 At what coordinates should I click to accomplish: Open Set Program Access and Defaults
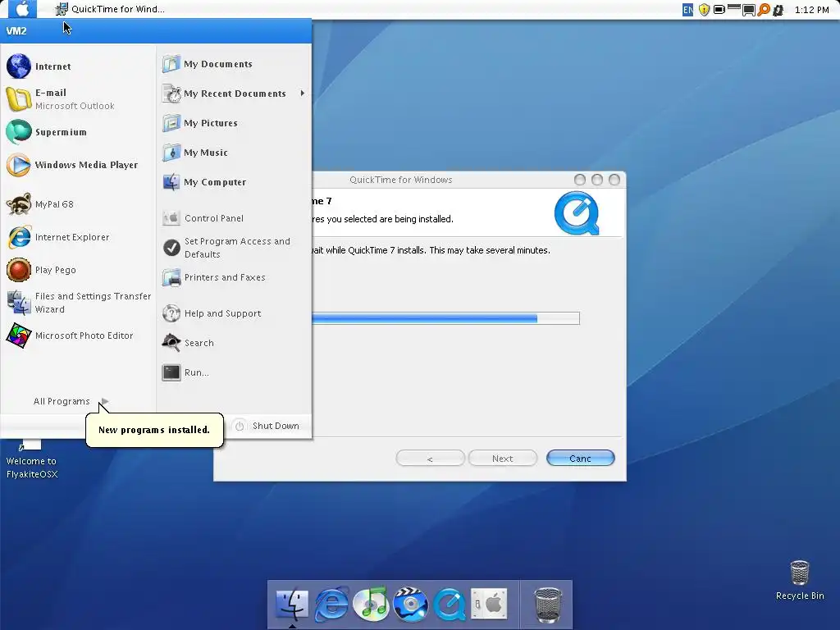pyautogui.click(x=234, y=248)
